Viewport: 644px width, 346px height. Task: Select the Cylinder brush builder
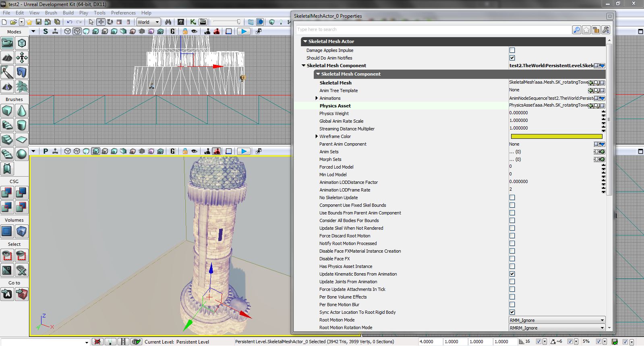pyautogui.click(x=21, y=125)
